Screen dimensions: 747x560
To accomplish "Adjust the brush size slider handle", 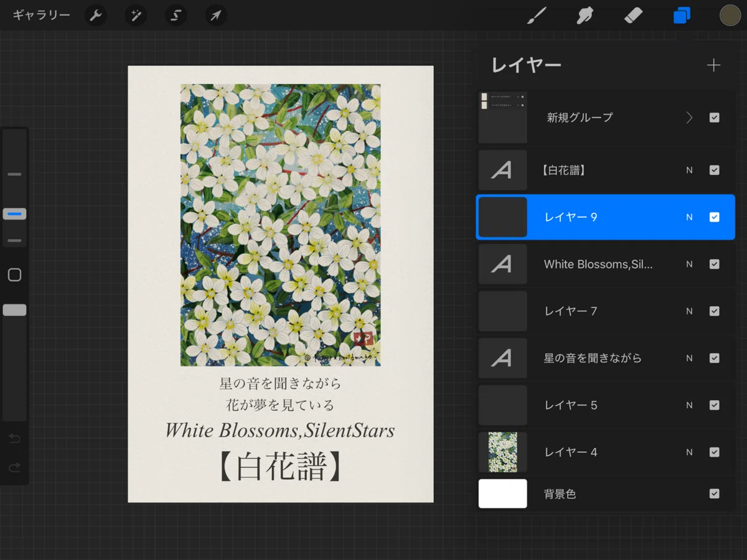I will click(14, 214).
